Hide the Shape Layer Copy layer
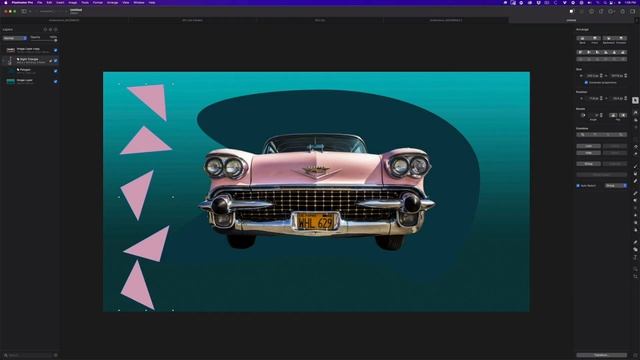The image size is (640, 360). [56, 50]
